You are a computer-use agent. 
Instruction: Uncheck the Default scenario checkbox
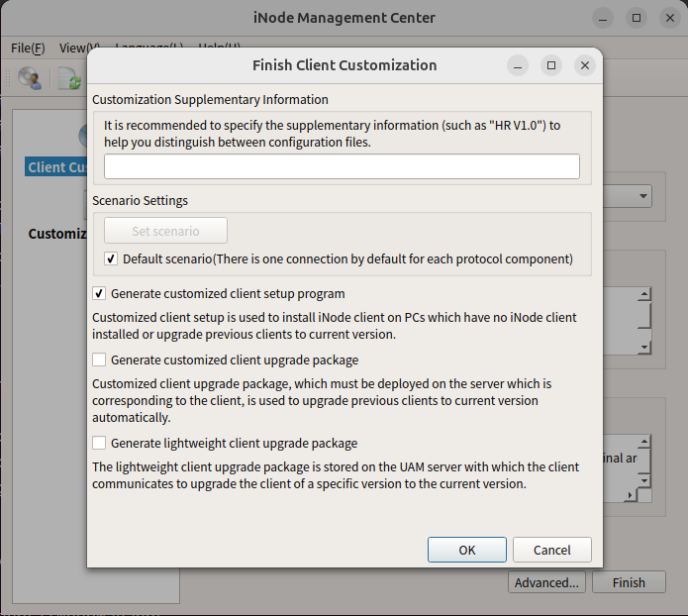coord(112,259)
